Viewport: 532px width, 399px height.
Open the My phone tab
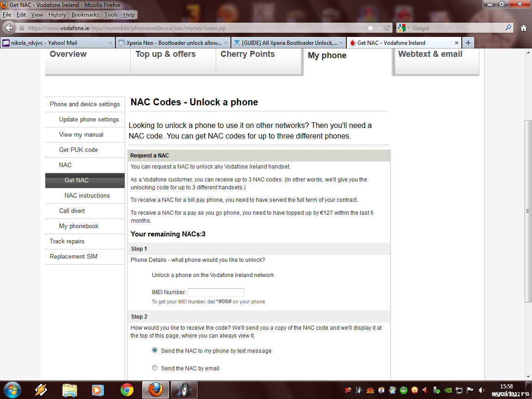(x=348, y=62)
